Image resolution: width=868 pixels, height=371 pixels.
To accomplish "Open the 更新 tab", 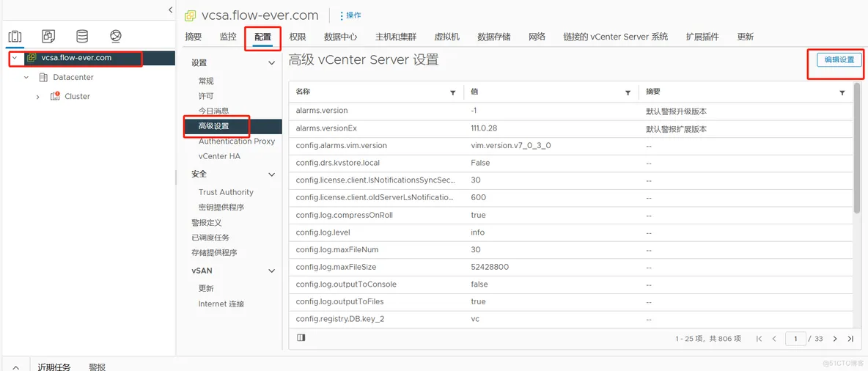I will (x=745, y=37).
